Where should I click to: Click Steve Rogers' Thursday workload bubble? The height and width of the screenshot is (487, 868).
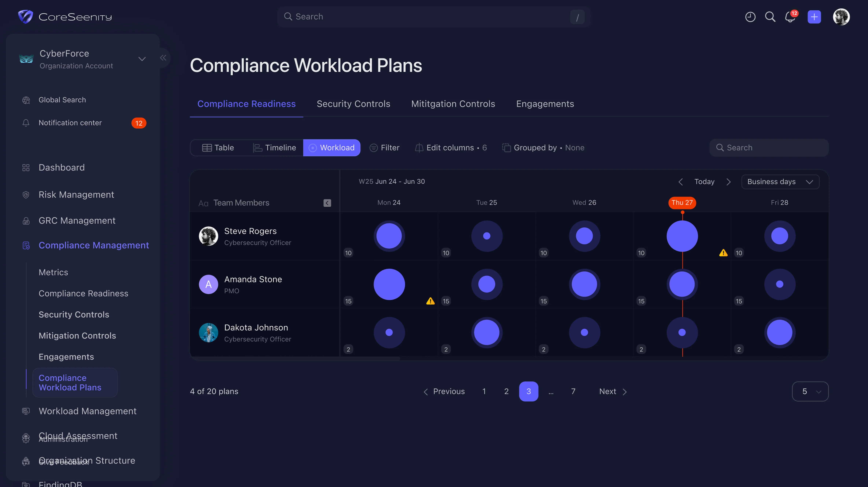(x=682, y=236)
